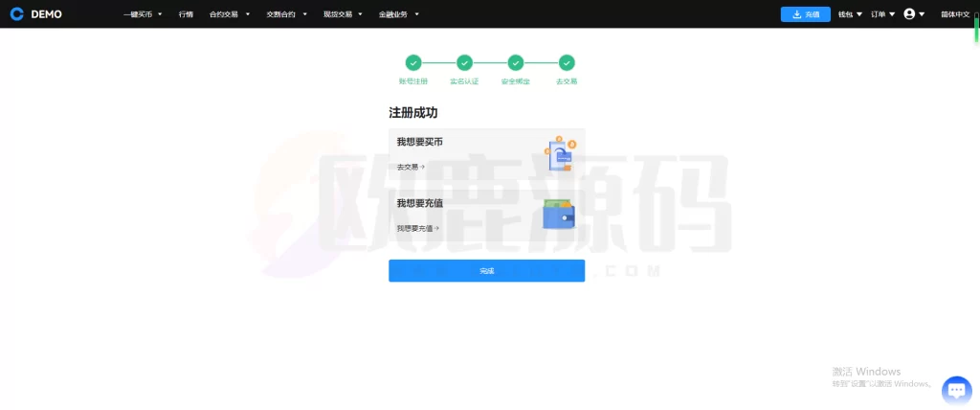
Task: Click the 实名认证 step checkmark
Action: click(x=464, y=62)
